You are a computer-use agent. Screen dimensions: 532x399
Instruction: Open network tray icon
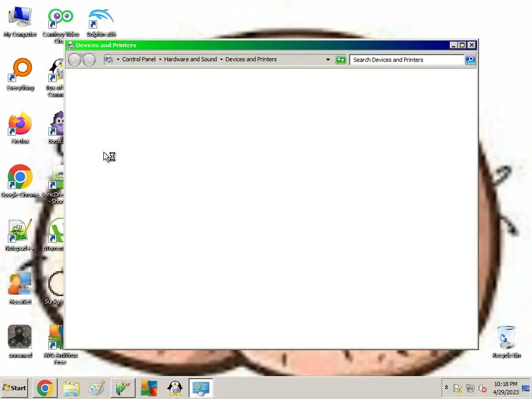point(470,388)
